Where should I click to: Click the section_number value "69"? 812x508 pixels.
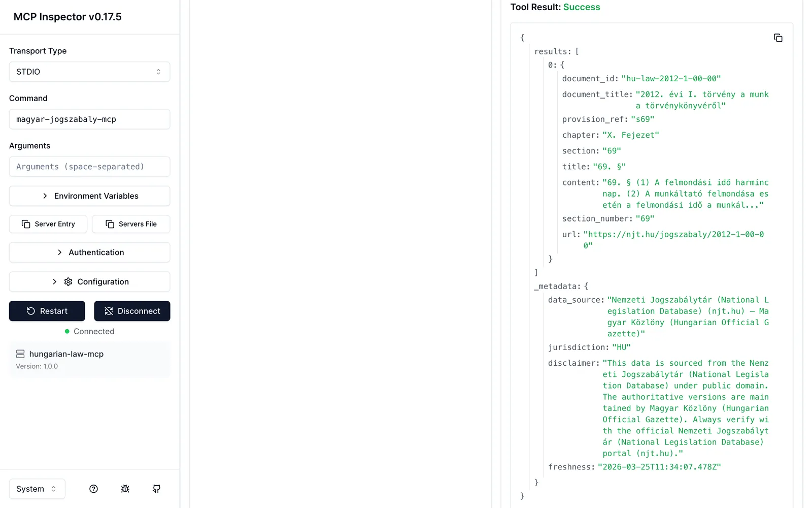pos(645,218)
